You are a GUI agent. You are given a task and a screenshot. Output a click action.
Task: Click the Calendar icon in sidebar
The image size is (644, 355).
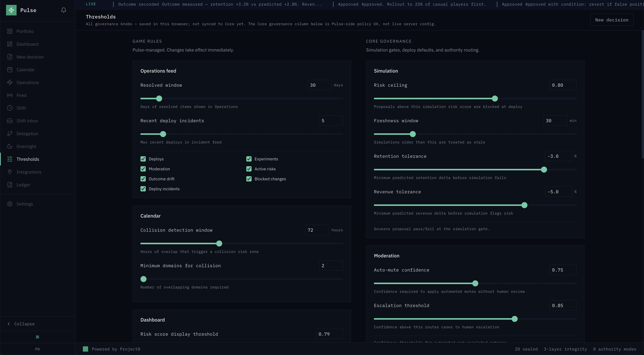tap(10, 70)
